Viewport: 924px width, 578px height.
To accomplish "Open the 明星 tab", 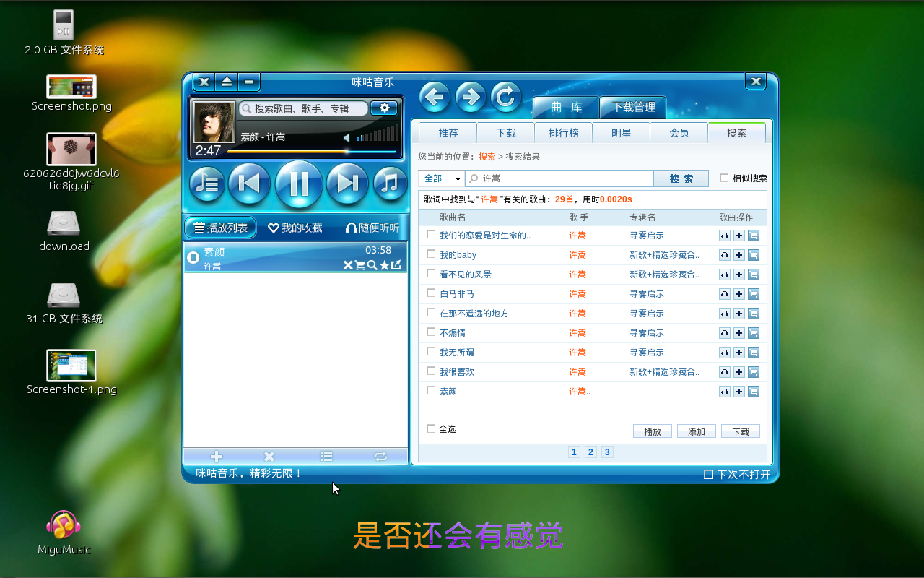I will pyautogui.click(x=621, y=133).
